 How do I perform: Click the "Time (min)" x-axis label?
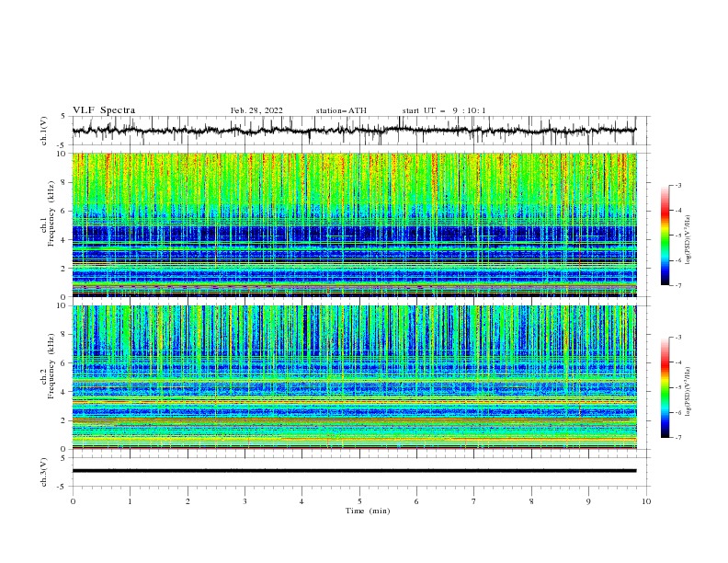(x=368, y=511)
